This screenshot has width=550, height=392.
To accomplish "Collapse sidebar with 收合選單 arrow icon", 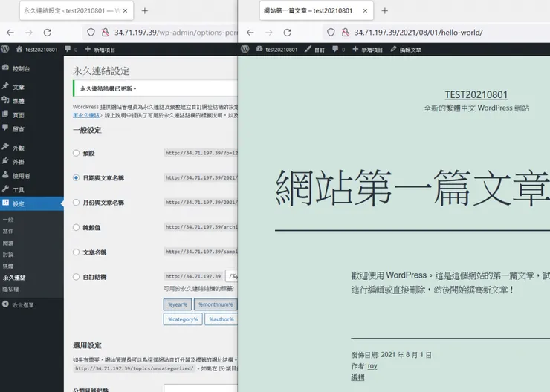I will tap(5, 304).
